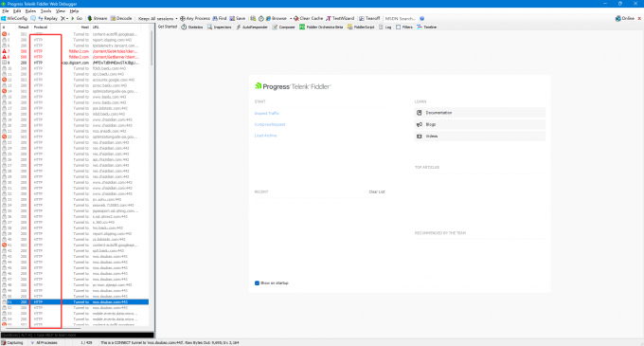This screenshot has height=346, width=644.
Task: Click Browse in toolbar
Action: click(276, 19)
